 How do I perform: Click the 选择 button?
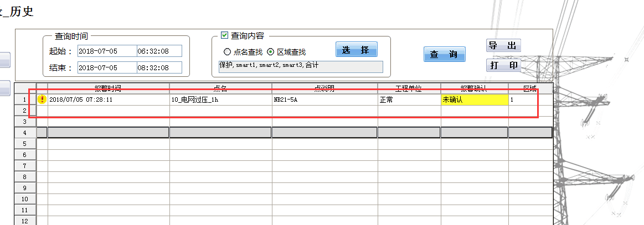[356, 50]
